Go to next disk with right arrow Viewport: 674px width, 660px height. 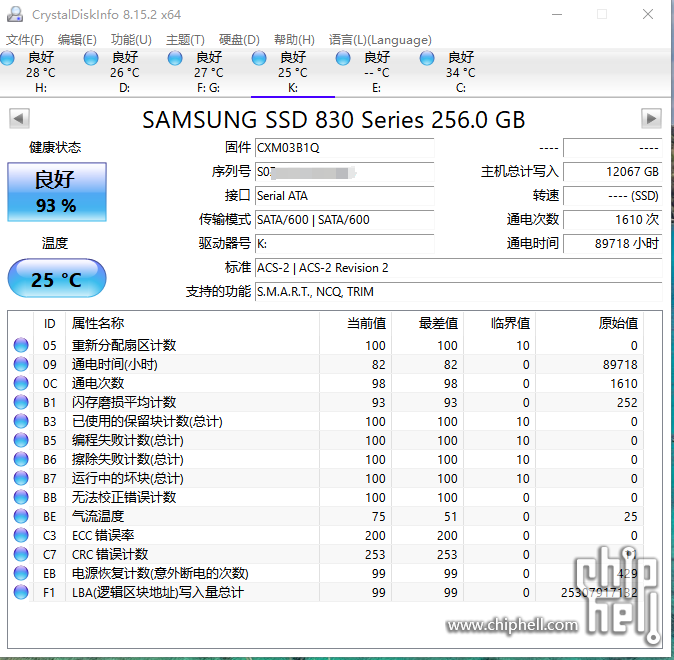[651, 118]
